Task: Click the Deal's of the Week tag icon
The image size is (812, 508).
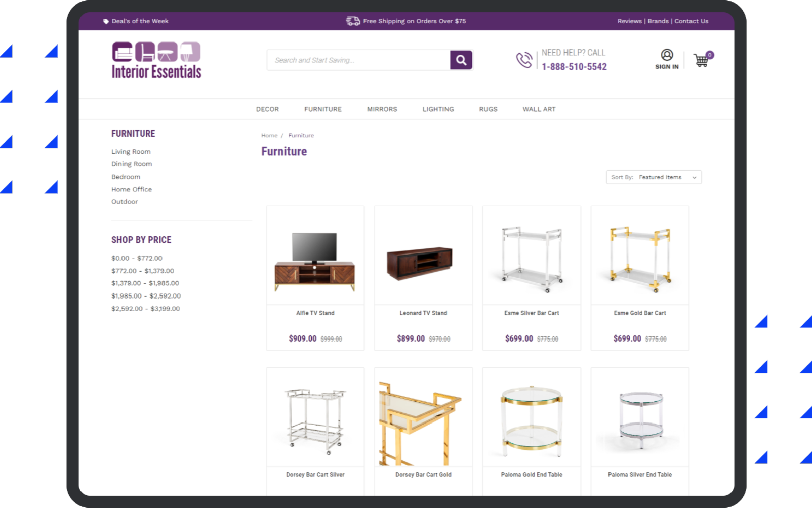Action: [106, 21]
